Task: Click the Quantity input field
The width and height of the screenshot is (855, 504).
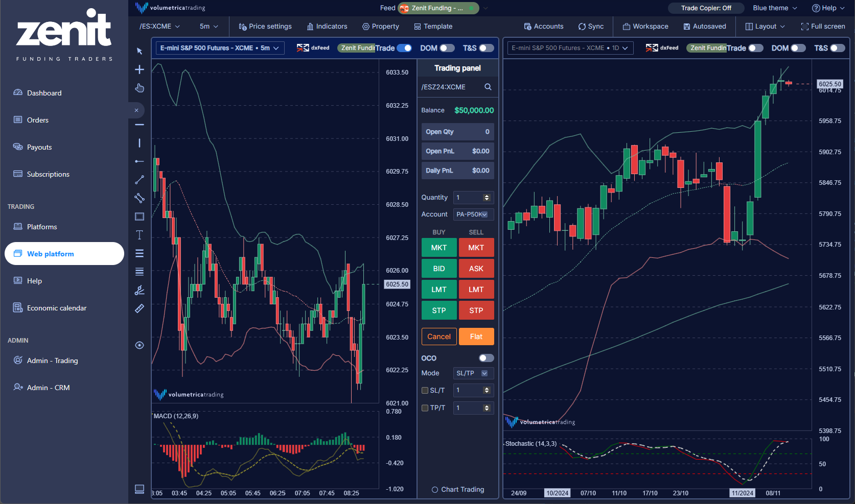Action: pyautogui.click(x=468, y=198)
